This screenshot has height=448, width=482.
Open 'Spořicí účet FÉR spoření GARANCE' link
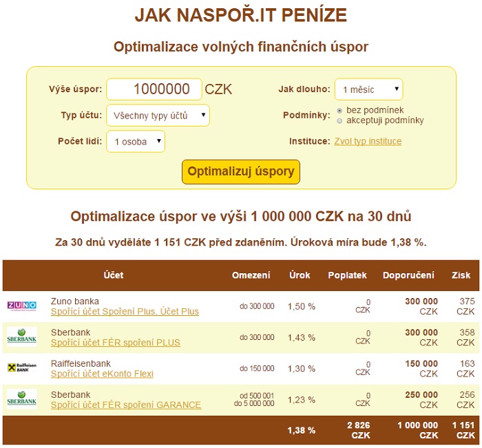coord(126,405)
